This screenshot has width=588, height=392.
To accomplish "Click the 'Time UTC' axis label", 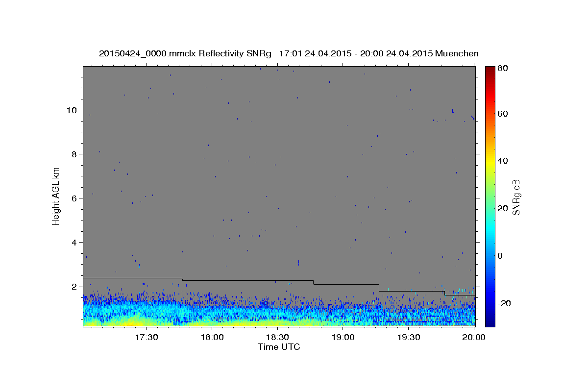I will (x=279, y=347).
